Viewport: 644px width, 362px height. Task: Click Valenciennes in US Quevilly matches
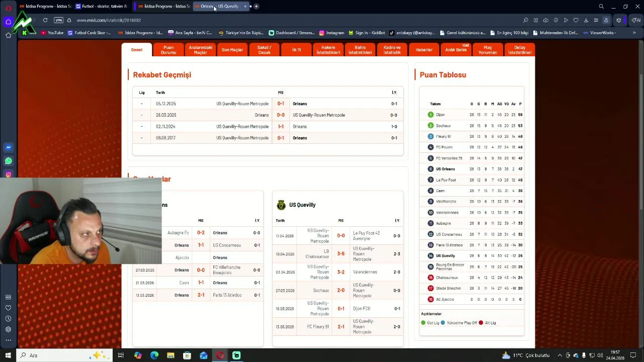pos(365,272)
